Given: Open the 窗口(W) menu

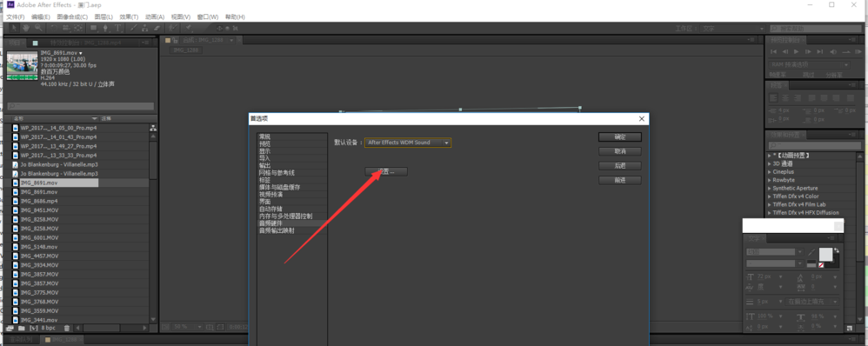Looking at the screenshot, I should click(208, 17).
